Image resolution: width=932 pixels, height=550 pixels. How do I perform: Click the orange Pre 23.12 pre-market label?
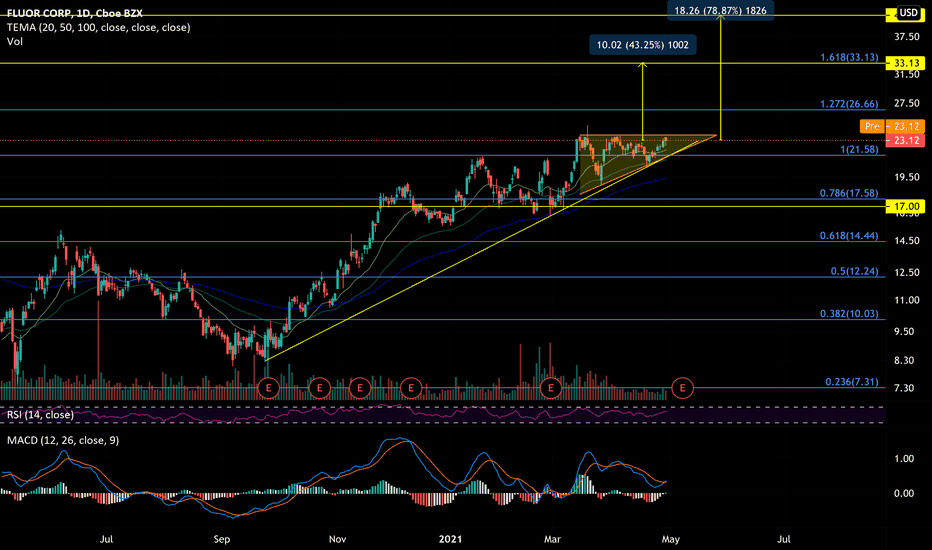892,126
